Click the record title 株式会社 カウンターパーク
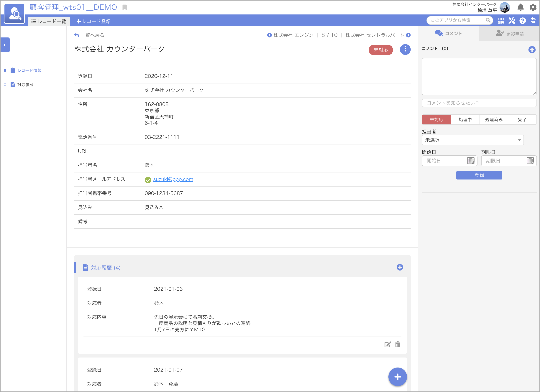 coord(119,49)
